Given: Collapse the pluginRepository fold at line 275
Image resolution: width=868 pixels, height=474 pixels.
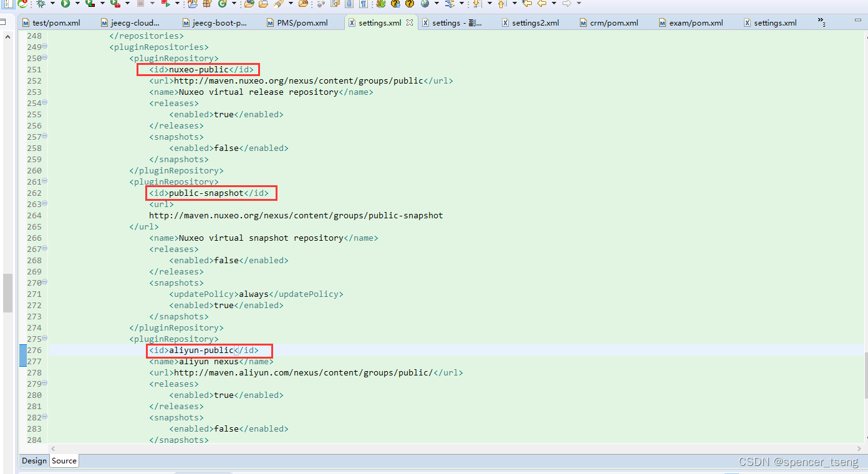Looking at the screenshot, I should [x=45, y=339].
